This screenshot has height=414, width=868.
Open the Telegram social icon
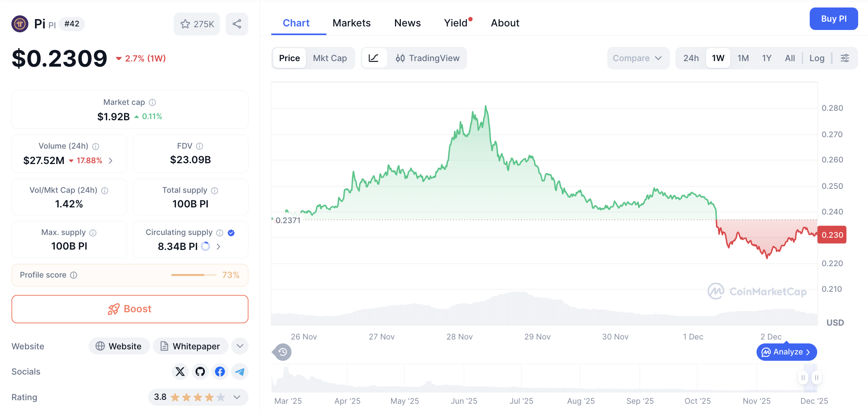tap(240, 371)
